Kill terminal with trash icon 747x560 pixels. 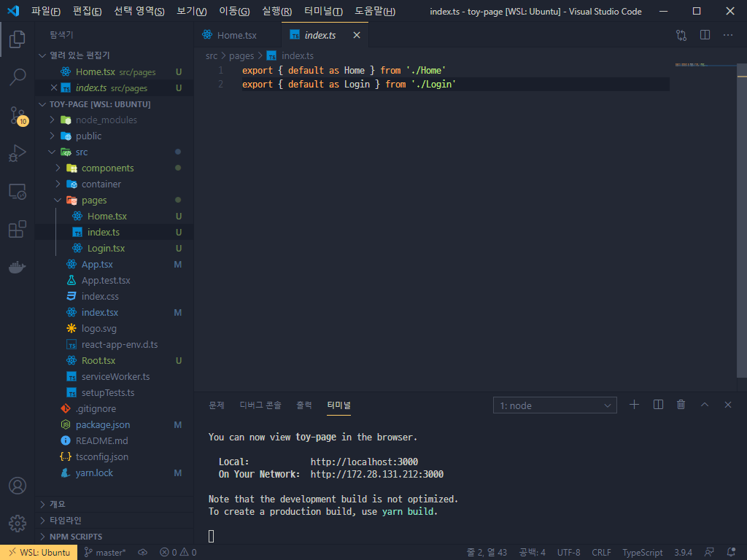click(681, 405)
